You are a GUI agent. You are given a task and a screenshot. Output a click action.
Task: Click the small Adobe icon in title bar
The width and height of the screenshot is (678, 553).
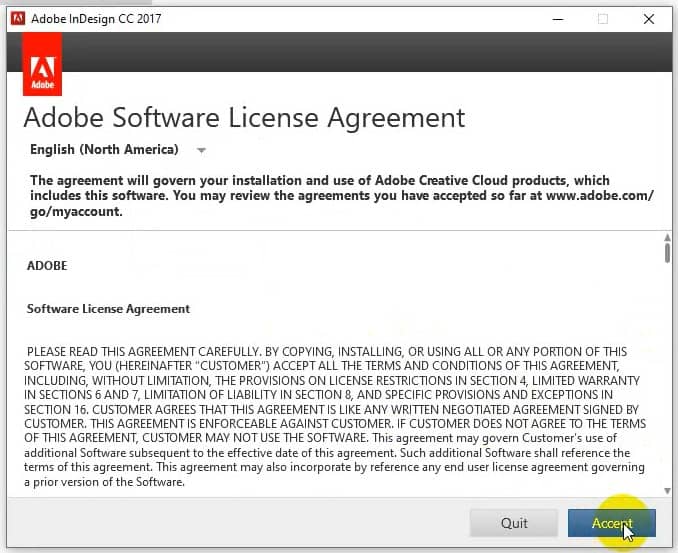click(17, 18)
